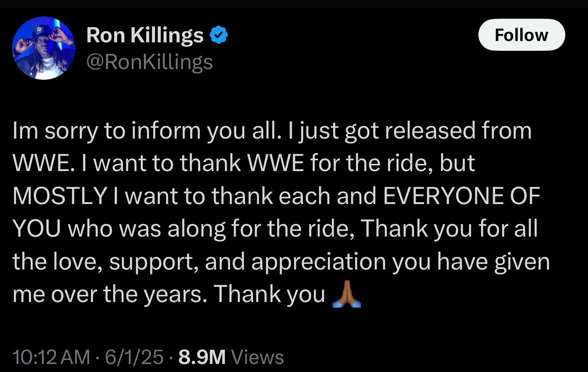
Task: Open the Ron Killings display name link
Action: coord(145,36)
